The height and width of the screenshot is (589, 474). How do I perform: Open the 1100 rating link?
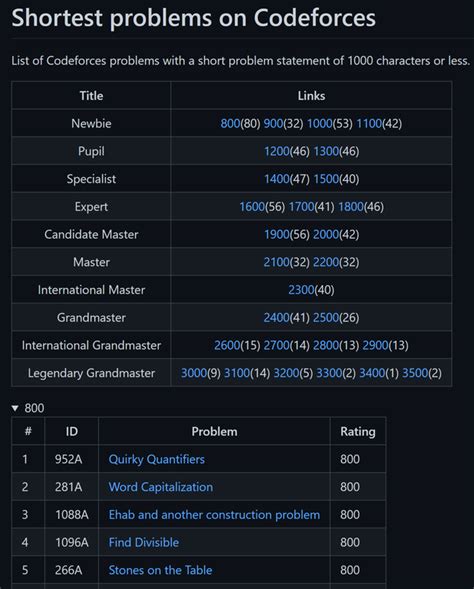(368, 124)
